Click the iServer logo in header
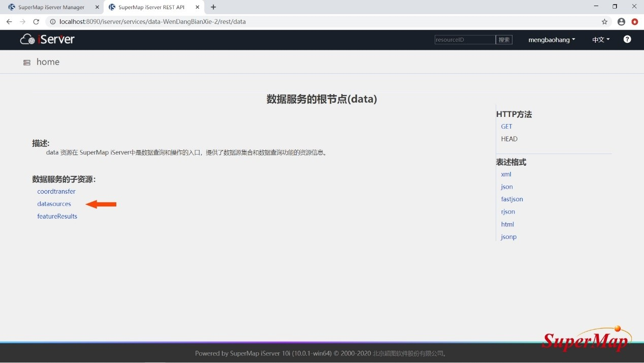Viewport: 644px width, 363px height. [x=47, y=39]
